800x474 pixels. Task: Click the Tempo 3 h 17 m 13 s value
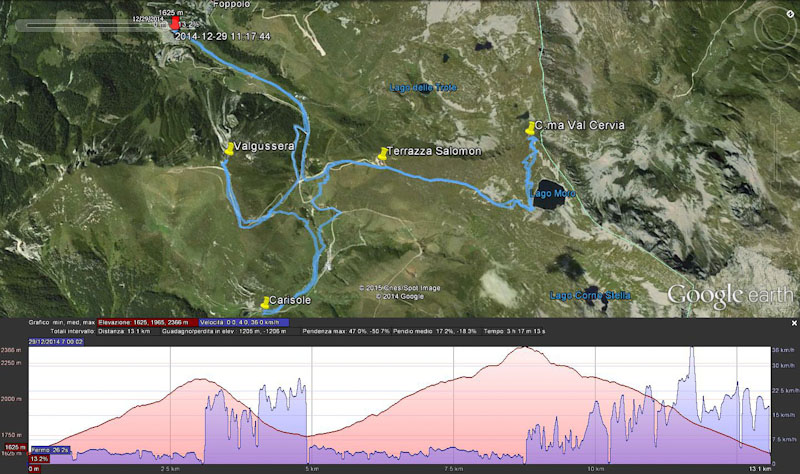514,331
